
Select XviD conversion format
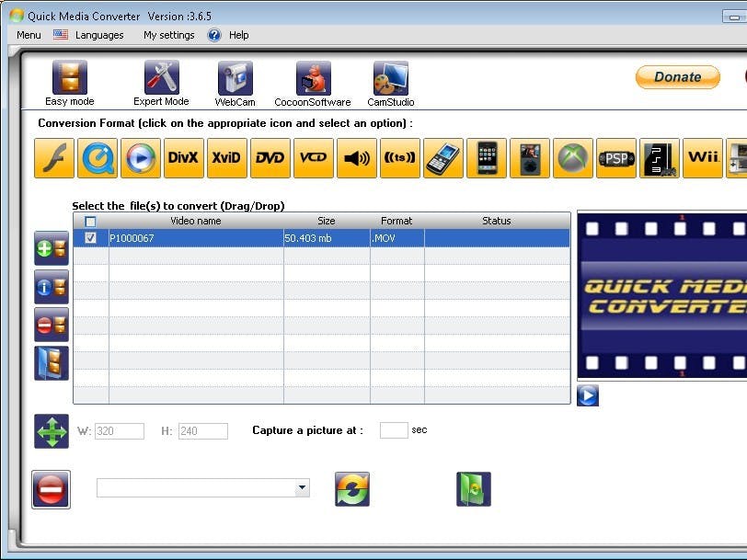coord(227,158)
